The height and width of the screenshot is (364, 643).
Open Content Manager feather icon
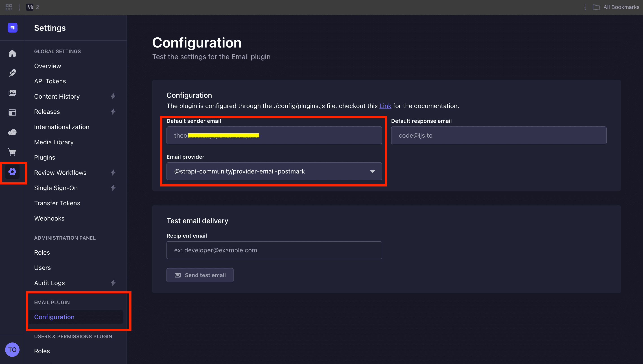coord(12,73)
